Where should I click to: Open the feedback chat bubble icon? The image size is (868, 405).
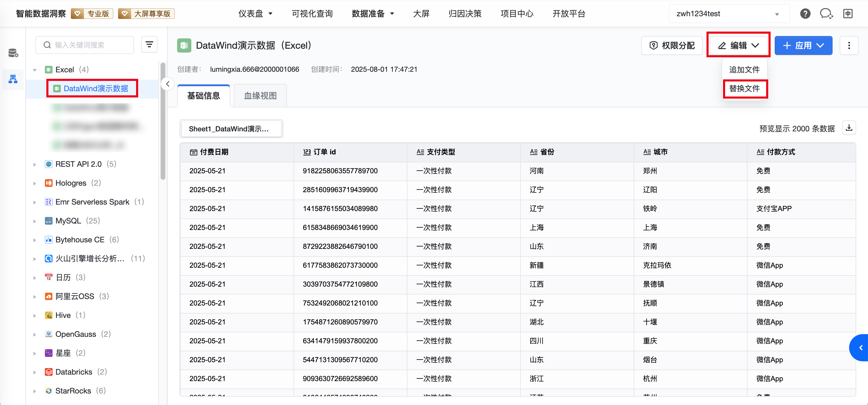(x=826, y=14)
